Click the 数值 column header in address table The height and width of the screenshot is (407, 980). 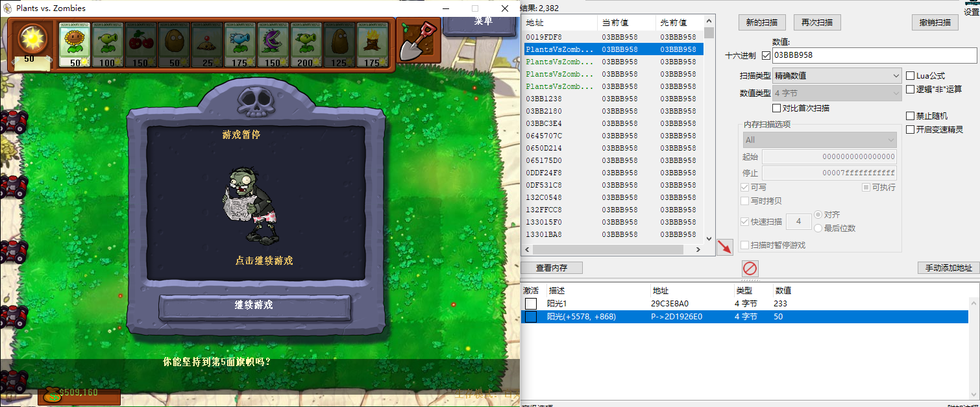pyautogui.click(x=783, y=291)
